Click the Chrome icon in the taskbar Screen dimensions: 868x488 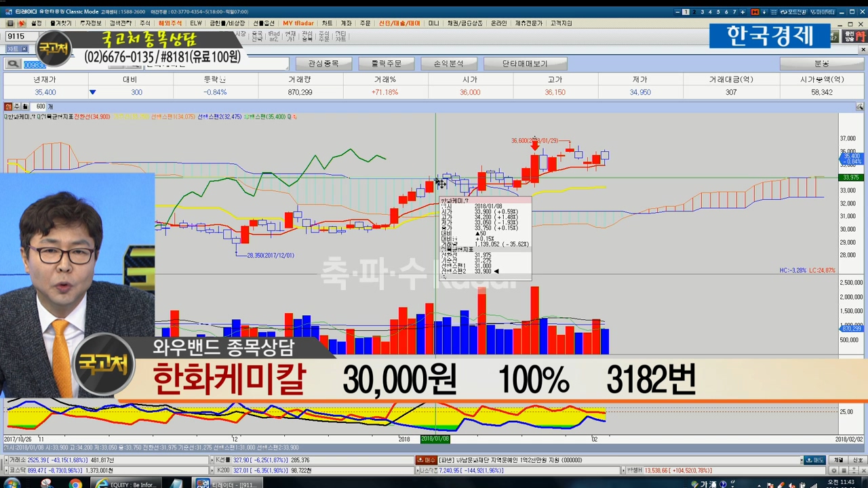tap(75, 483)
